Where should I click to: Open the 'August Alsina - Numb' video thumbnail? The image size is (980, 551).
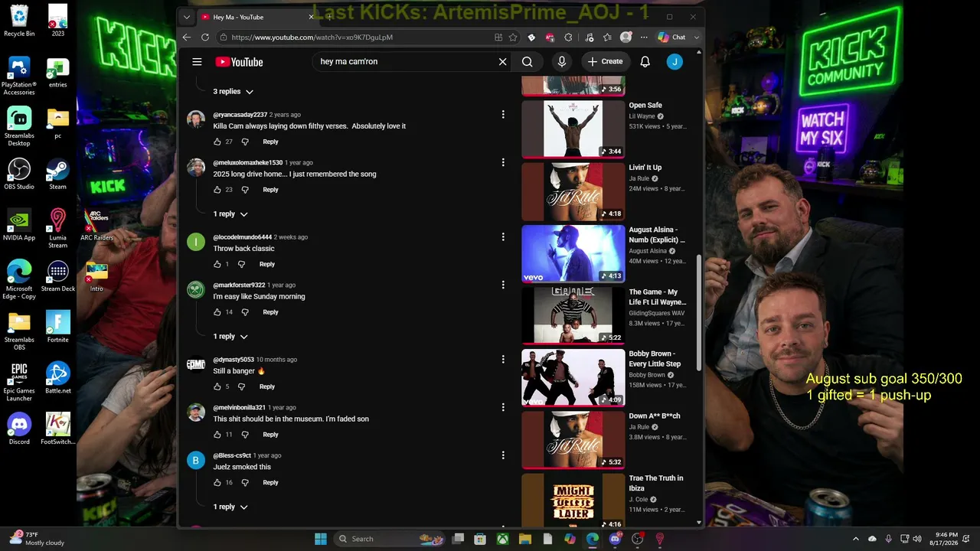573,253
